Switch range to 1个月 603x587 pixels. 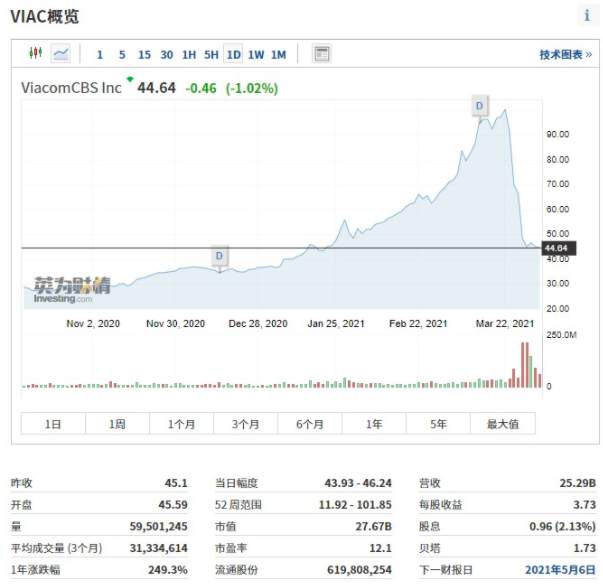[x=182, y=424]
